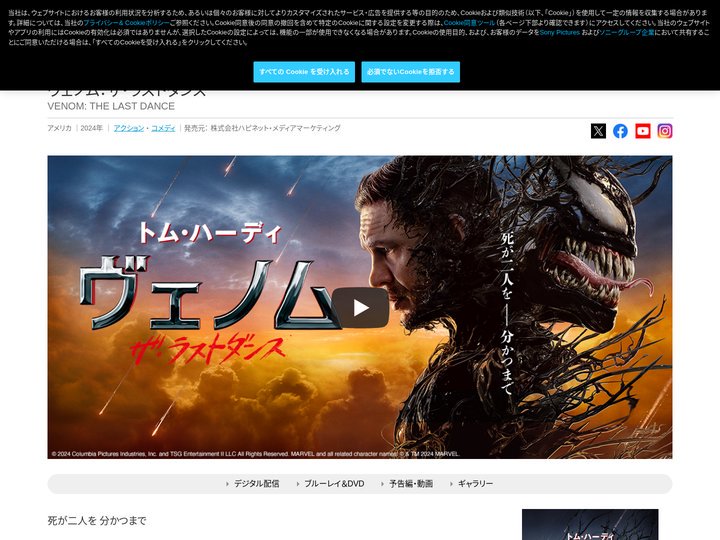Open the プライバシー＆Cookieポリシー link
This screenshot has height=540, width=720.
tap(126, 22)
